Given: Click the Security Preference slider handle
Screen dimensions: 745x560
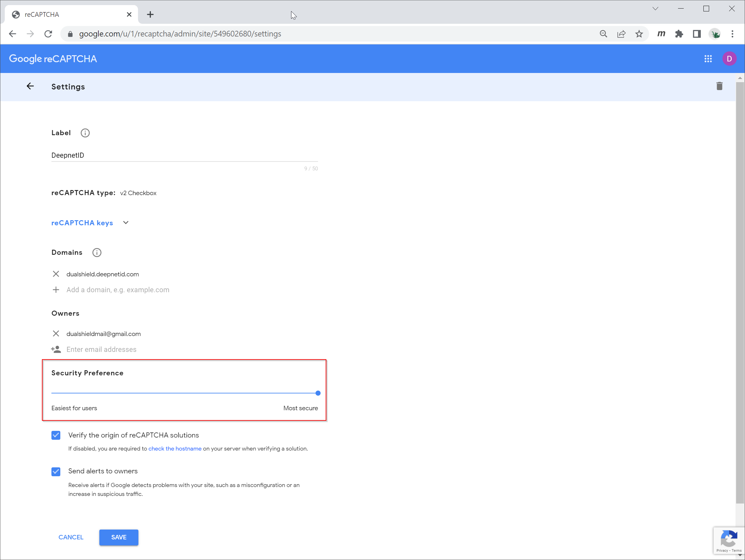Looking at the screenshot, I should point(318,393).
